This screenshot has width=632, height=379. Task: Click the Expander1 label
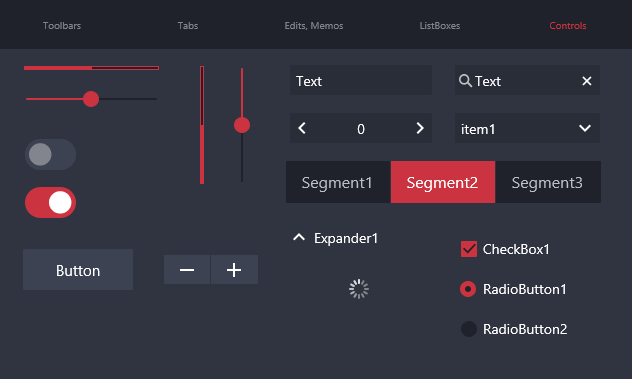point(346,238)
